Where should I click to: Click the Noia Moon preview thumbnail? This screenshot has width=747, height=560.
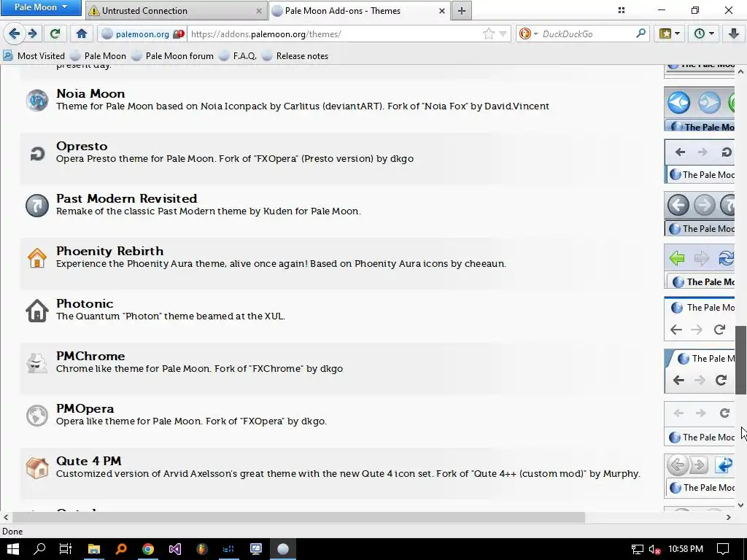(699, 109)
